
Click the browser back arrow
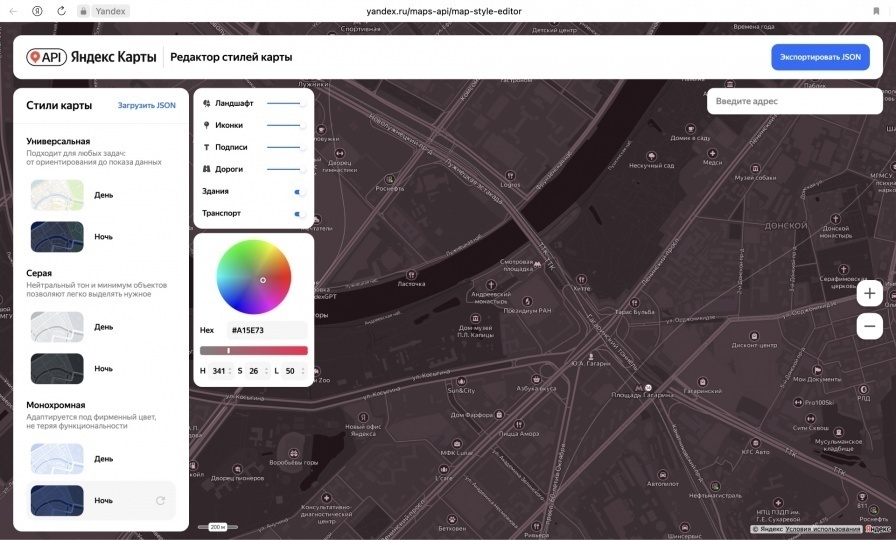pyautogui.click(x=14, y=11)
